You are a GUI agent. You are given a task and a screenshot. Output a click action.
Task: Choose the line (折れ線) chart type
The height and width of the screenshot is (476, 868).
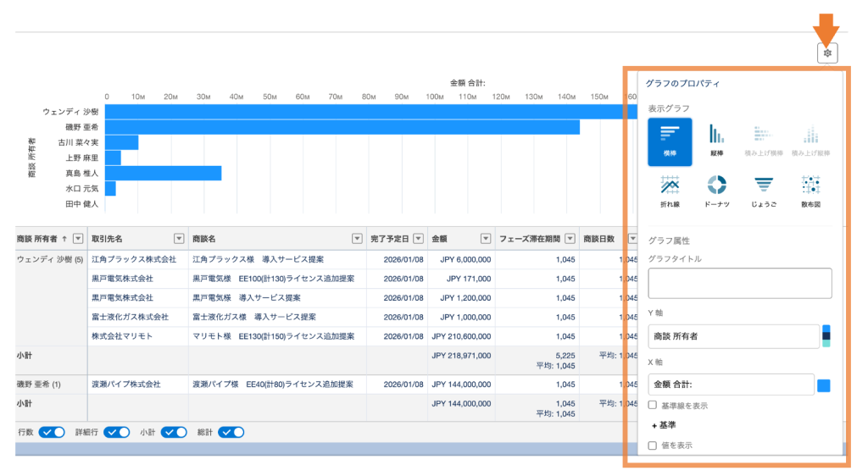tap(670, 190)
